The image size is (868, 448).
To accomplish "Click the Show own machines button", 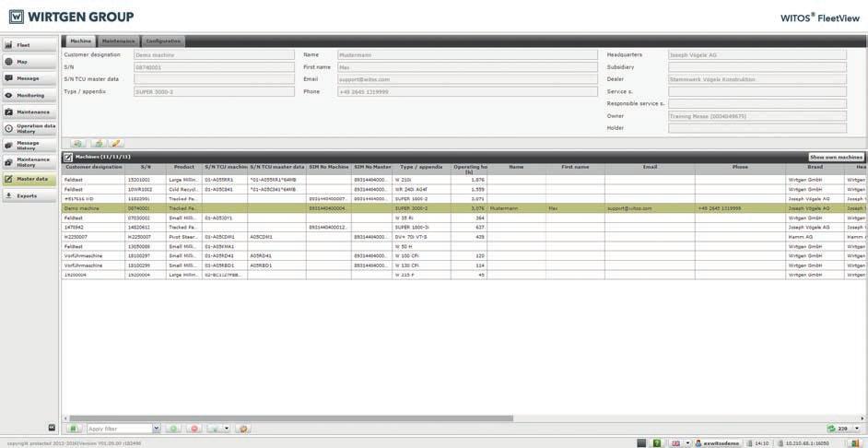I will 836,158.
